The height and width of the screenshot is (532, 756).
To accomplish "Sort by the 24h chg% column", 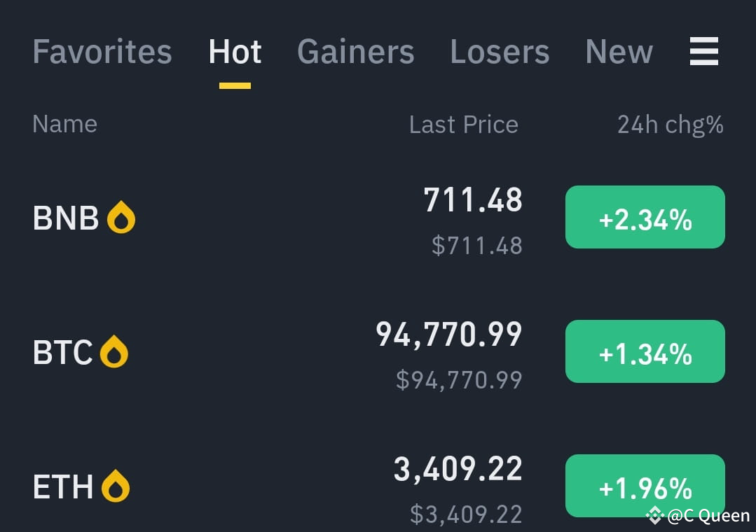I will [x=669, y=124].
